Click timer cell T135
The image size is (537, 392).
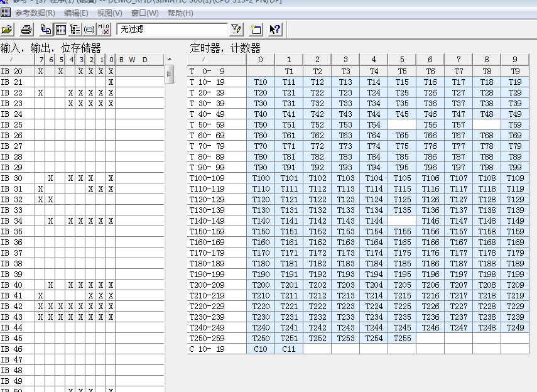pyautogui.click(x=402, y=210)
